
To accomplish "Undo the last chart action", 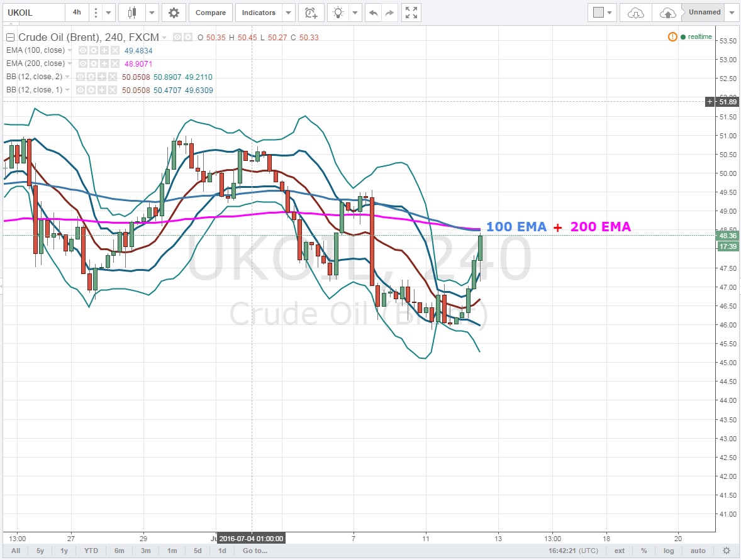I will 374,13.
